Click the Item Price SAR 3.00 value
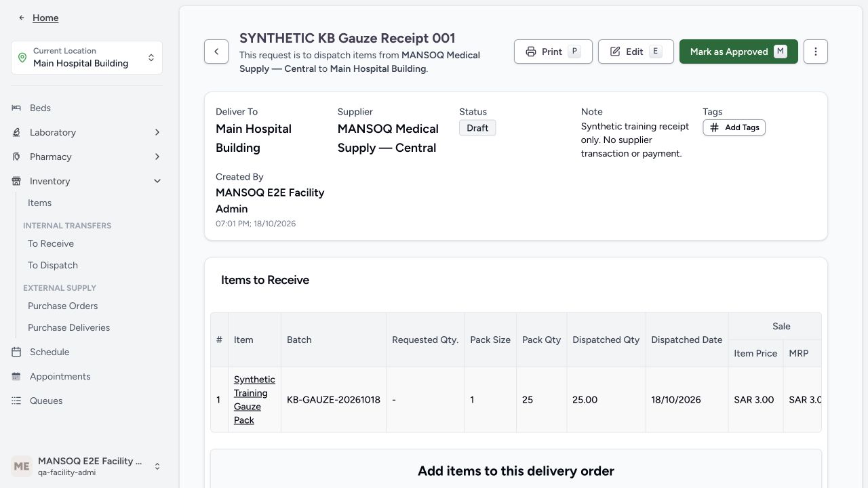The height and width of the screenshot is (488, 868). 754,400
